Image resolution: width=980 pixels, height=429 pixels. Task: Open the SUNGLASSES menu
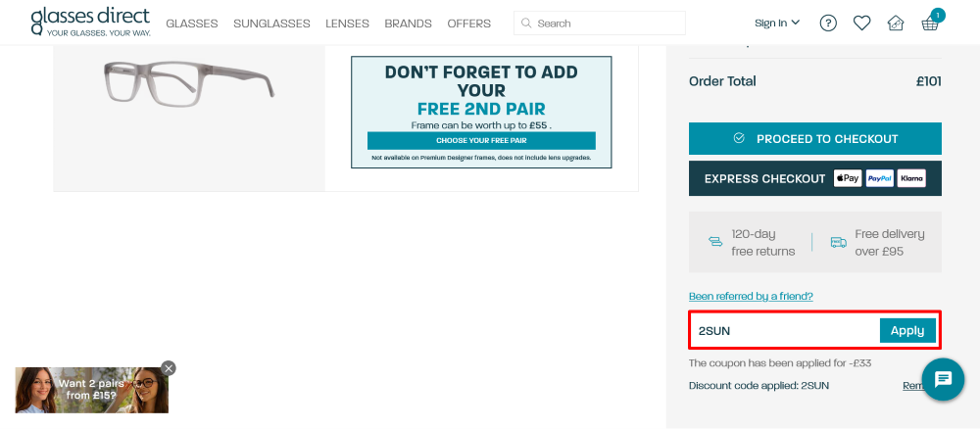pyautogui.click(x=271, y=24)
